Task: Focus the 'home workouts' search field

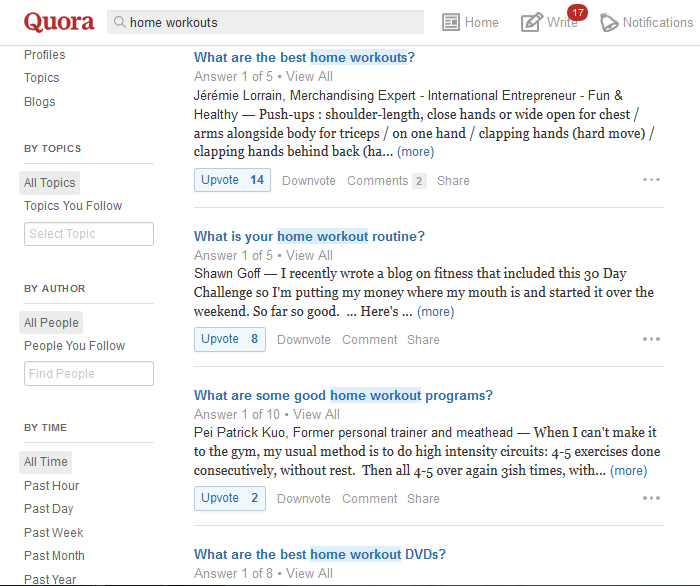Action: pyautogui.click(x=265, y=22)
